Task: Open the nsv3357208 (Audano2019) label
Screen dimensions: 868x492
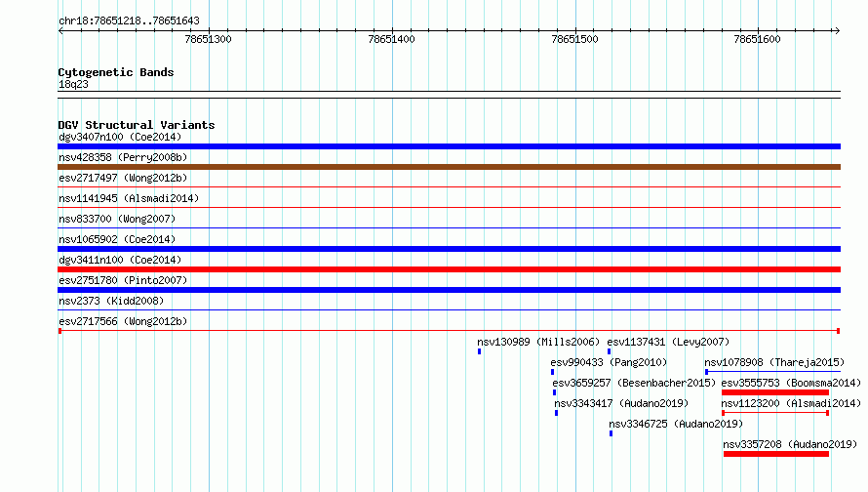Action: (790, 444)
